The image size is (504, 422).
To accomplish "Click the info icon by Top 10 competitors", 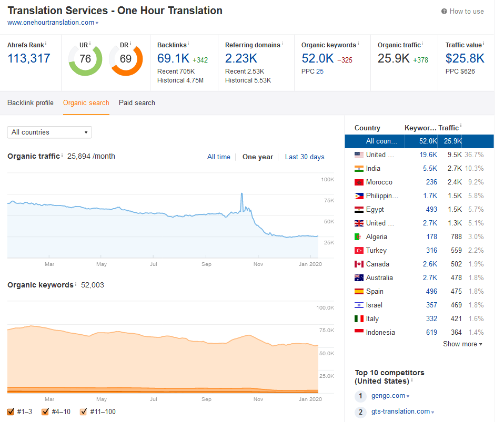I will click(412, 380).
